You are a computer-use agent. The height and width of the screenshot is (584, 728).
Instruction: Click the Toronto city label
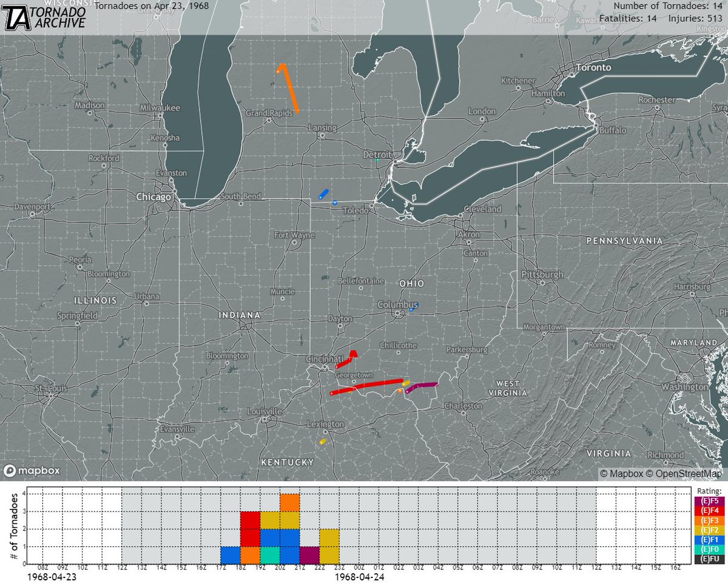[593, 67]
